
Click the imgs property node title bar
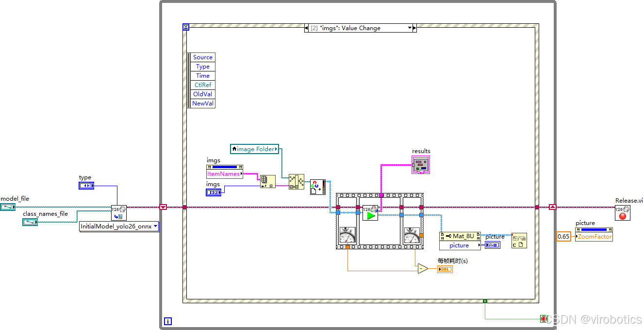pos(225,167)
